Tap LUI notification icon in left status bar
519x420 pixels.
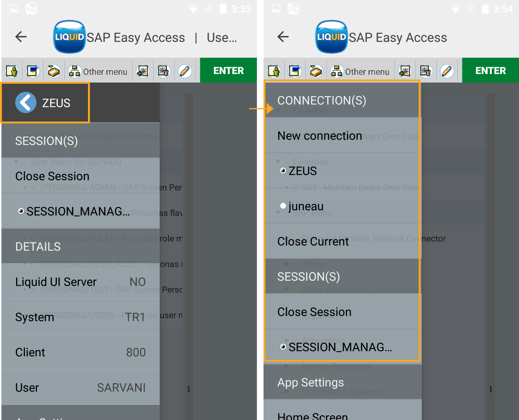click(x=31, y=9)
